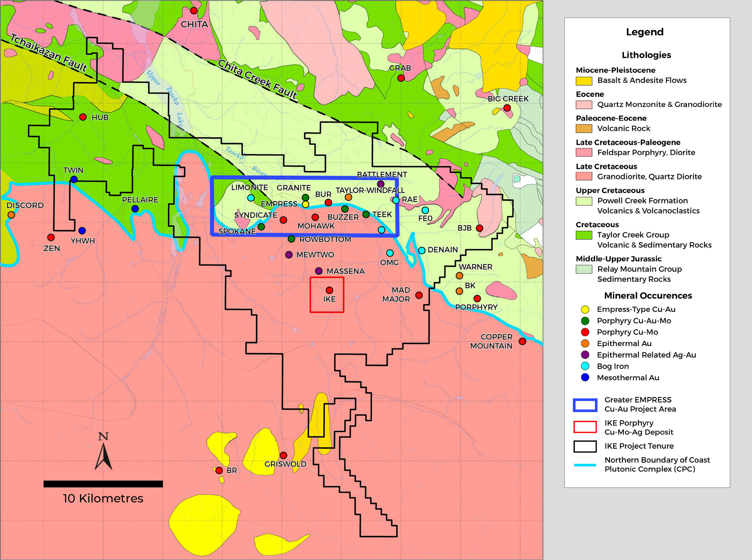
Task: Click the COPPER MOUNTAIN red marker
Action: click(x=522, y=341)
